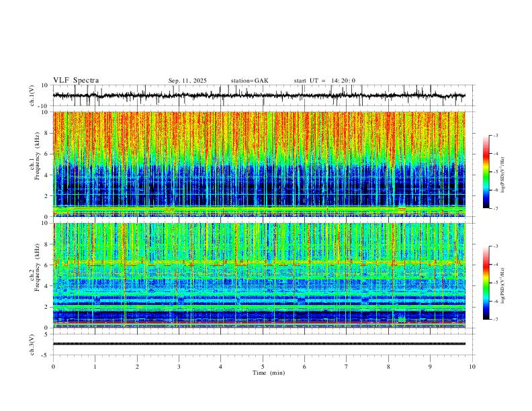Click the ch.1 spectrogram panel
532x411 pixels.
259,164
